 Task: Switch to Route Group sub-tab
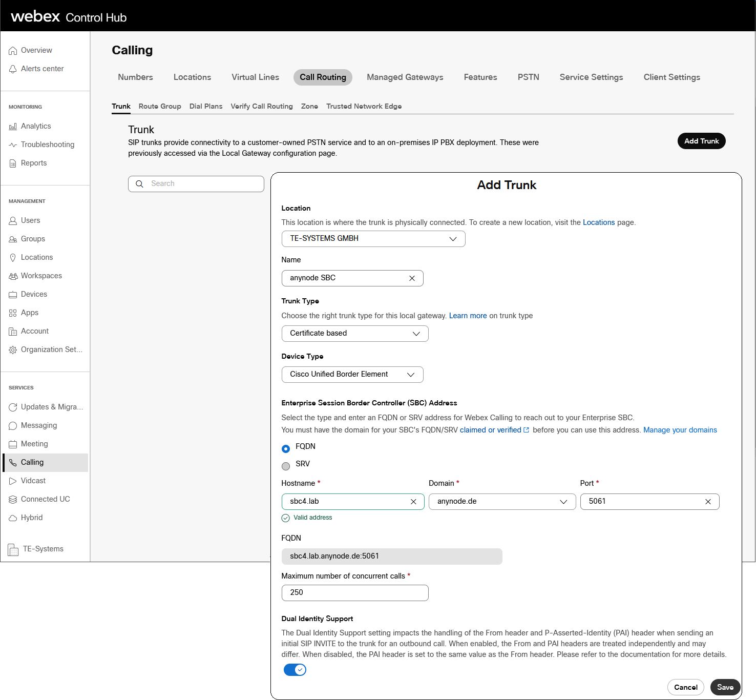pyautogui.click(x=160, y=107)
